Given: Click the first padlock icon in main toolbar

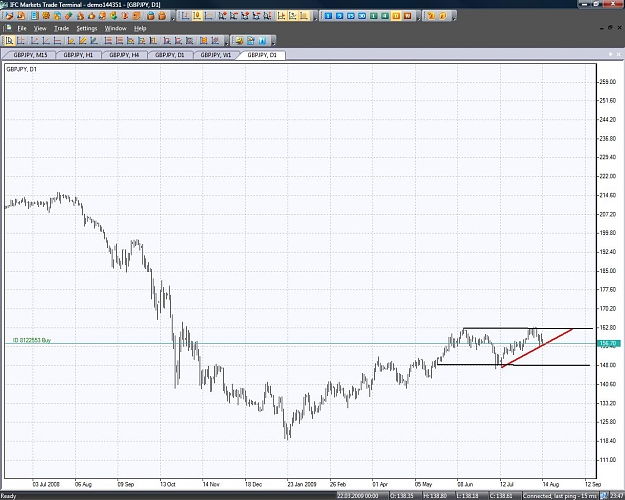Looking at the screenshot, I should [x=151, y=16].
